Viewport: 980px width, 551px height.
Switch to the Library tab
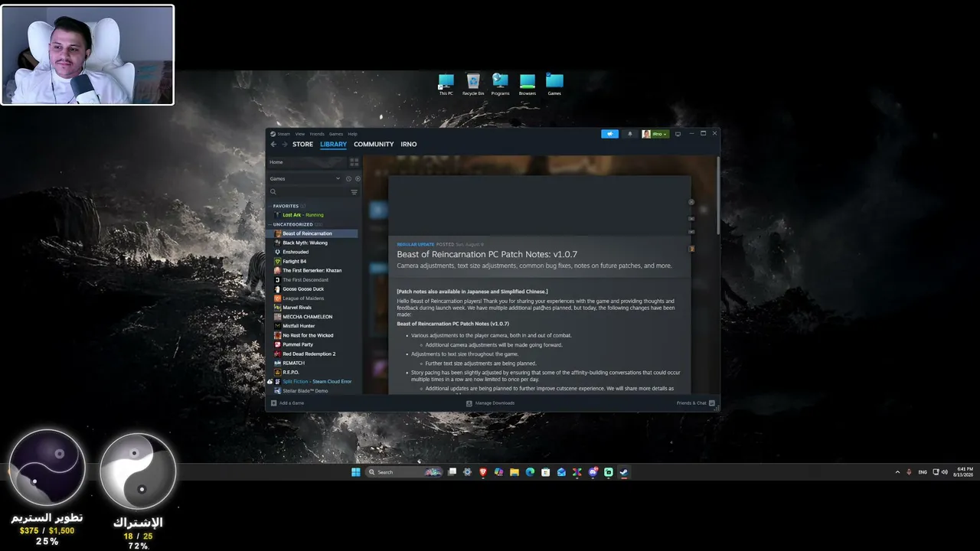tap(333, 144)
